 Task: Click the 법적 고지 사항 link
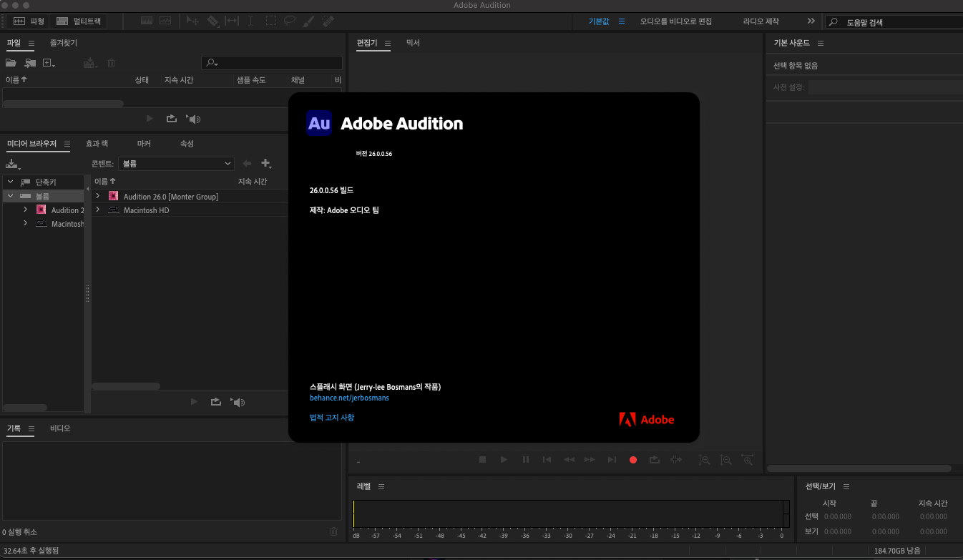[331, 418]
